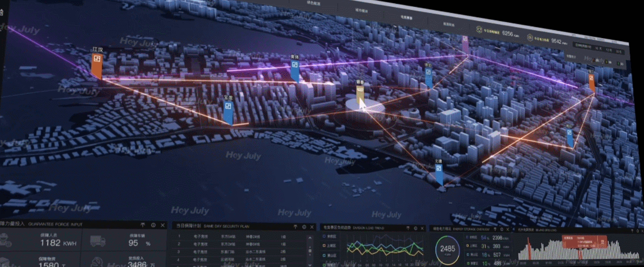644x267 pixels.
Task: Pin the Energy Storage Overview panel
Action: click(x=495, y=229)
